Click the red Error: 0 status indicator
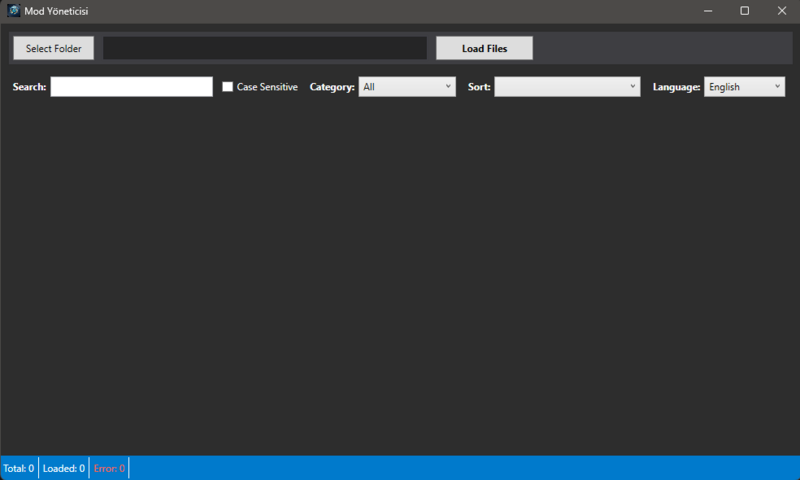 click(109, 468)
